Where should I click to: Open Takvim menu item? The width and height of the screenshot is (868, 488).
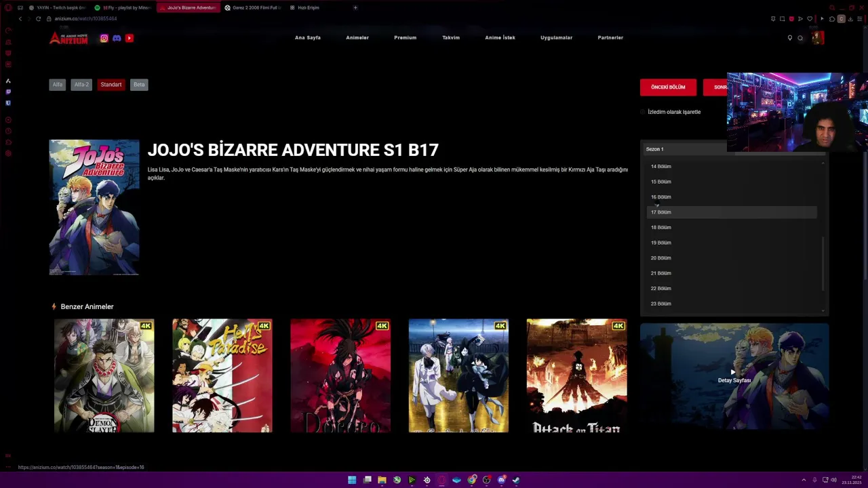(x=451, y=38)
